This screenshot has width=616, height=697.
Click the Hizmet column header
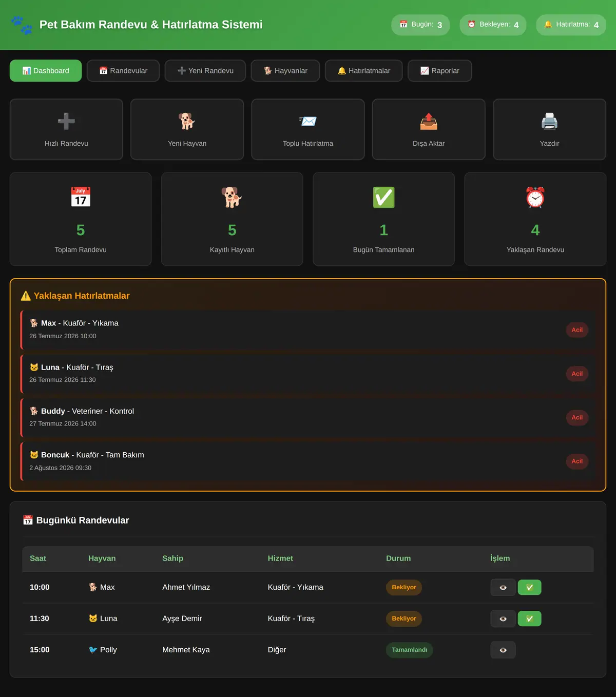280,558
